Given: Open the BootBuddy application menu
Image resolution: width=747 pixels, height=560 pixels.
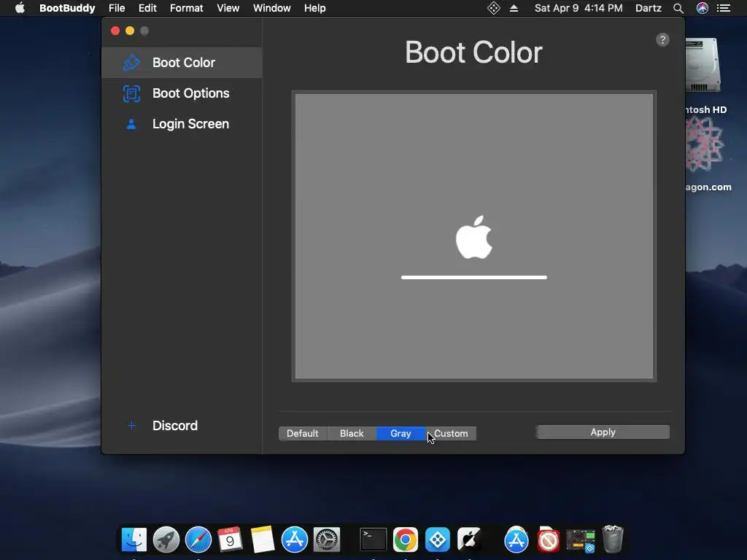Looking at the screenshot, I should click(x=67, y=8).
